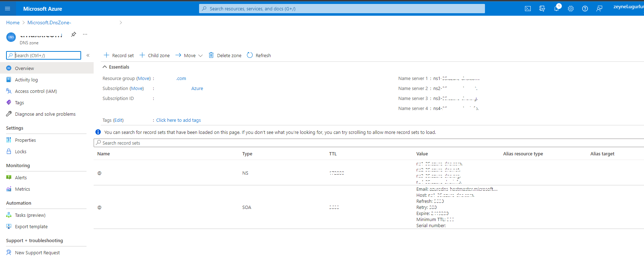The width and height of the screenshot is (644, 275).
Task: Click the Delete zone trash icon
Action: (x=211, y=55)
